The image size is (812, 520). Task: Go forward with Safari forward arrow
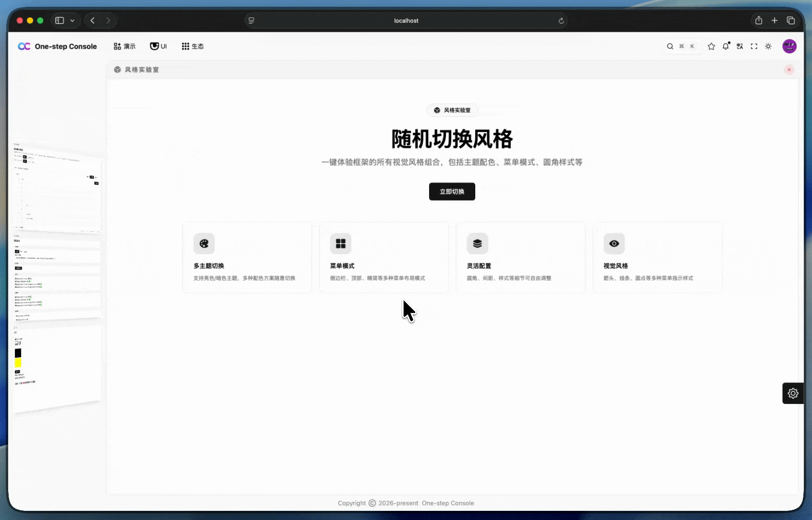coord(108,21)
